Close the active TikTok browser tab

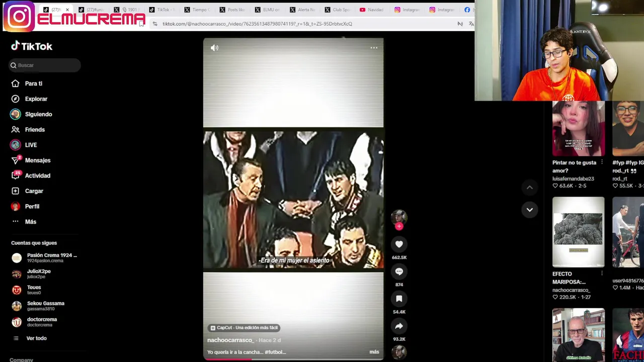pyautogui.click(x=67, y=10)
